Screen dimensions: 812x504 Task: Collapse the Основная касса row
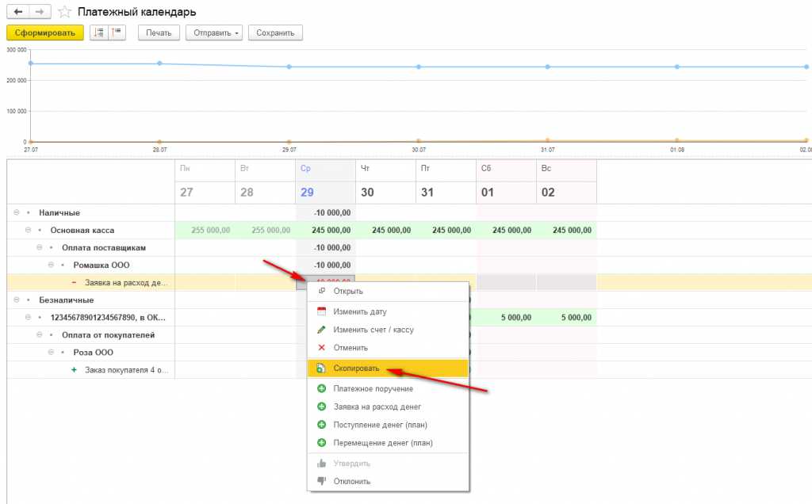28,231
